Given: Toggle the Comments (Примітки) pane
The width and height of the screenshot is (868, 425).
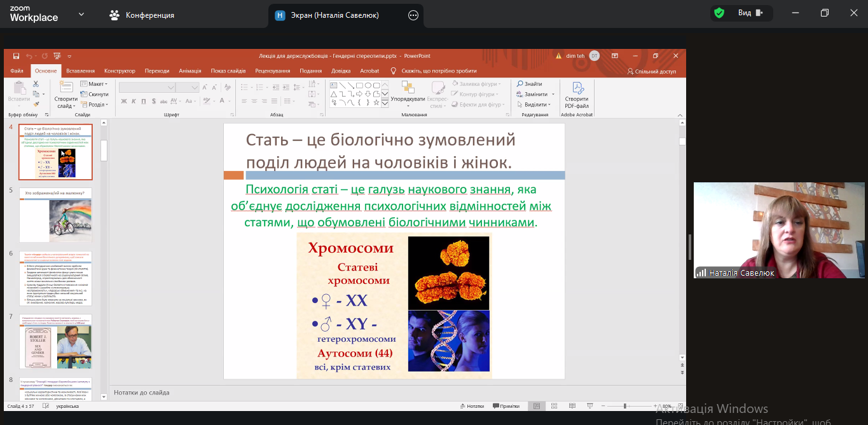Looking at the screenshot, I should (x=506, y=406).
